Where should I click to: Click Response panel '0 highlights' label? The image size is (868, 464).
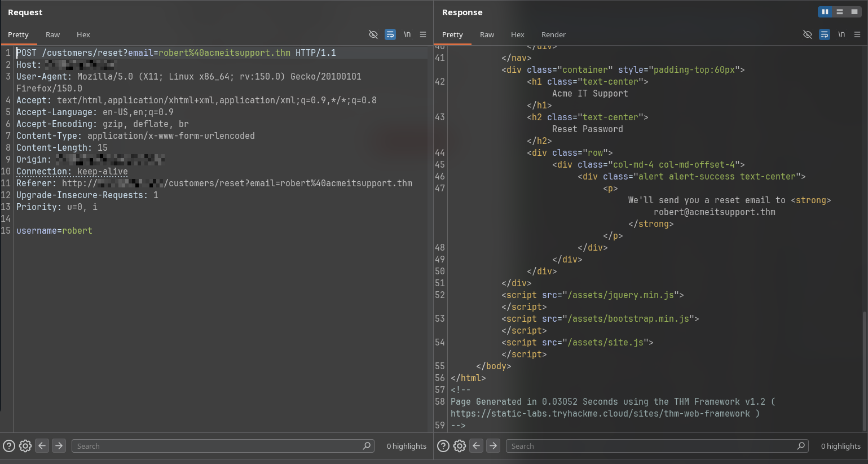coord(841,446)
